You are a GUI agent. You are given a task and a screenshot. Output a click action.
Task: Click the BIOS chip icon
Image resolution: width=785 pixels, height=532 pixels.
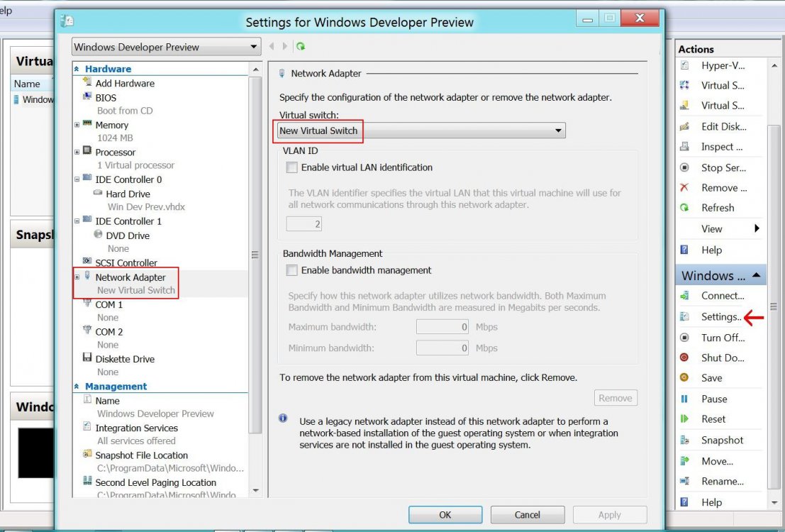87,96
